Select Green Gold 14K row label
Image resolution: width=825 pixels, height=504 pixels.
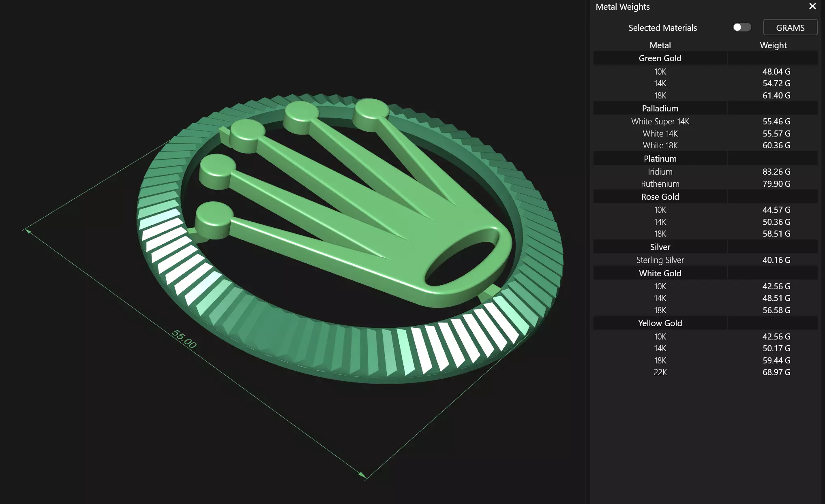click(x=660, y=83)
